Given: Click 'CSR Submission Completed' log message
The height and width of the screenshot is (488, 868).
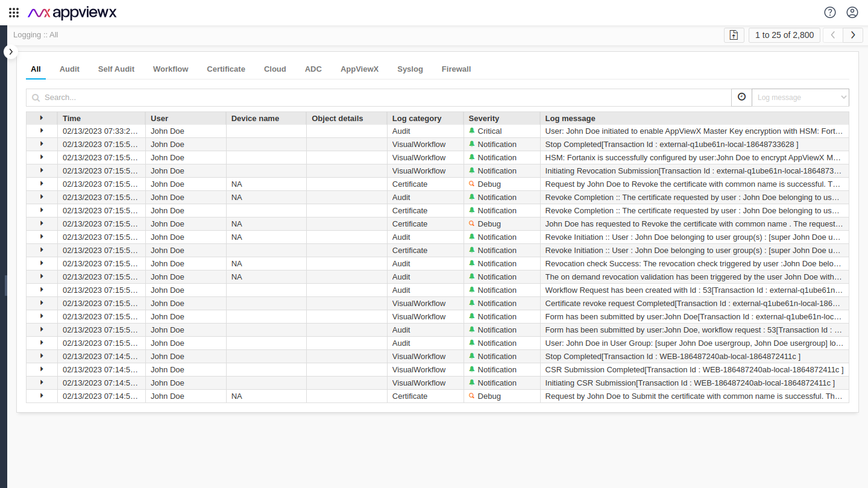Looking at the screenshot, I should click(694, 369).
